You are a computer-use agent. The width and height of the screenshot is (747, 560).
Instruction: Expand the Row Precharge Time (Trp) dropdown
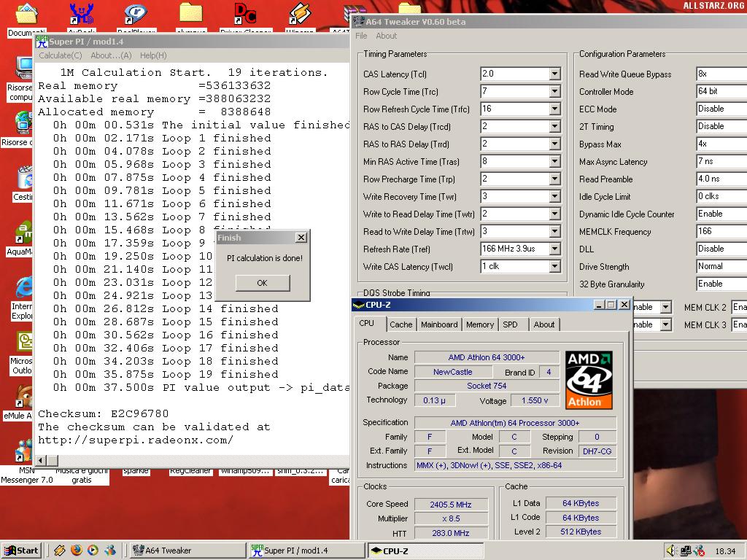tap(554, 179)
